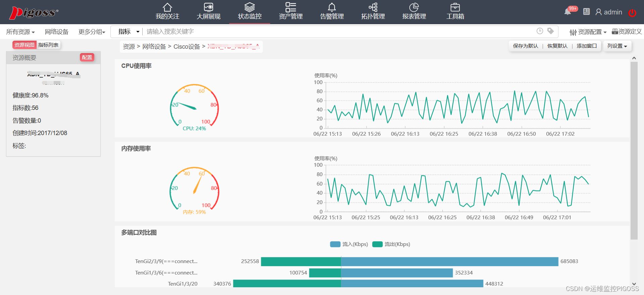Click the TenGi1/3/6 port label
Image resolution: width=644 pixels, height=295 pixels.
click(x=166, y=273)
